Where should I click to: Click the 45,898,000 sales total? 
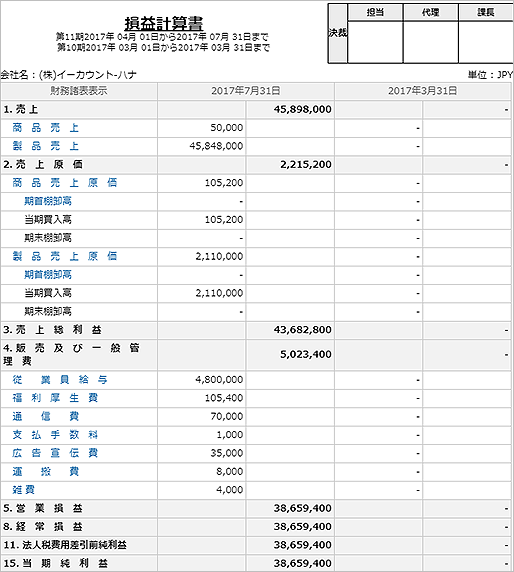pos(302,109)
